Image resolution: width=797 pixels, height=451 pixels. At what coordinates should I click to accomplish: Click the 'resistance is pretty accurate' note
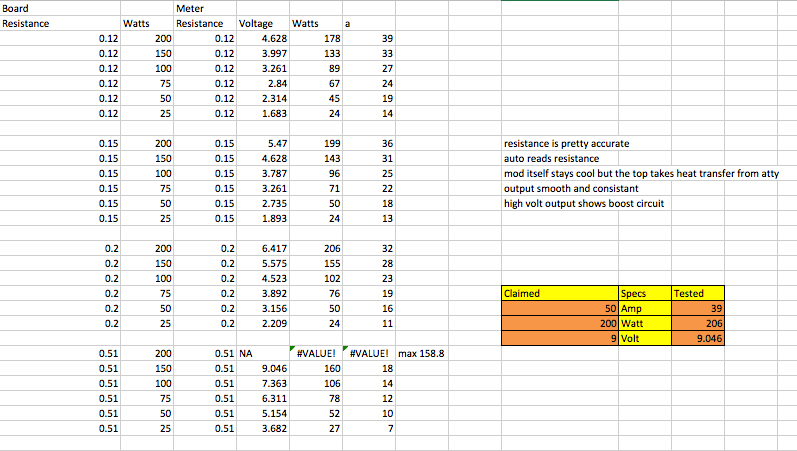coord(566,144)
